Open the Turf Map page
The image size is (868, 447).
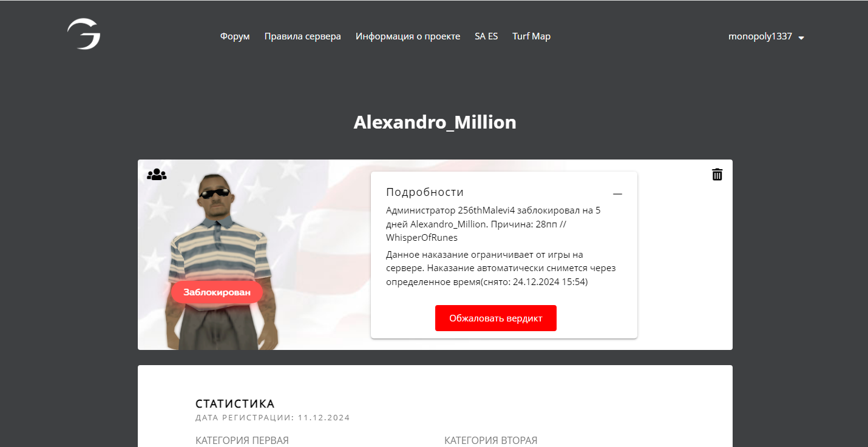[531, 36]
